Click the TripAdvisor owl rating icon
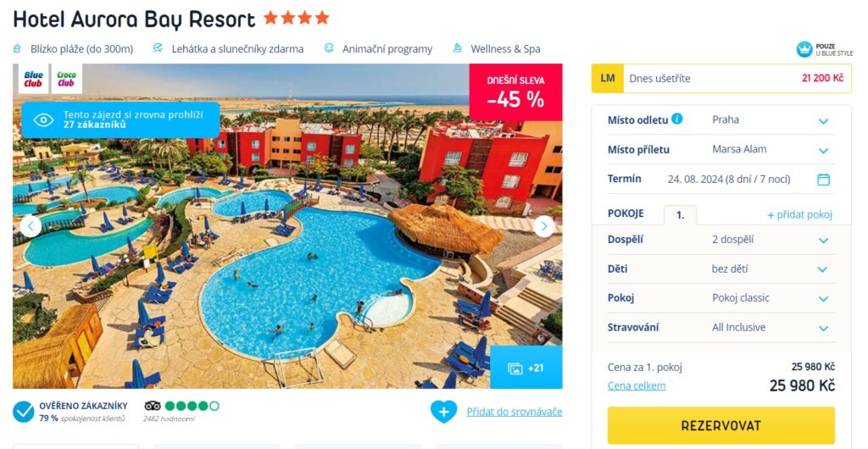 pyautogui.click(x=153, y=406)
